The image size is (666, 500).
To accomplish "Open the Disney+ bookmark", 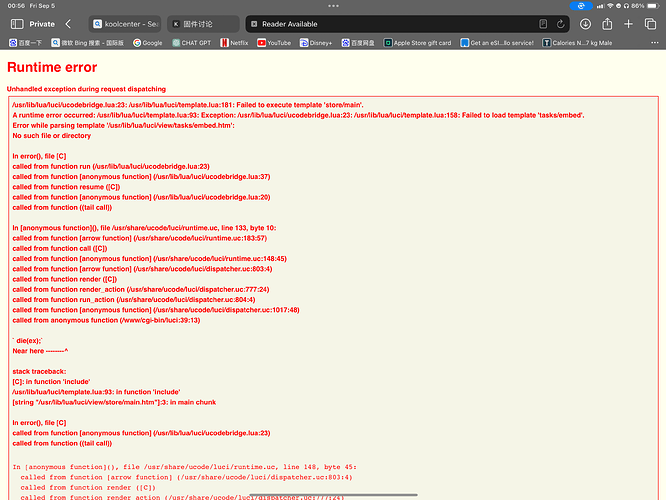I will [x=315, y=43].
